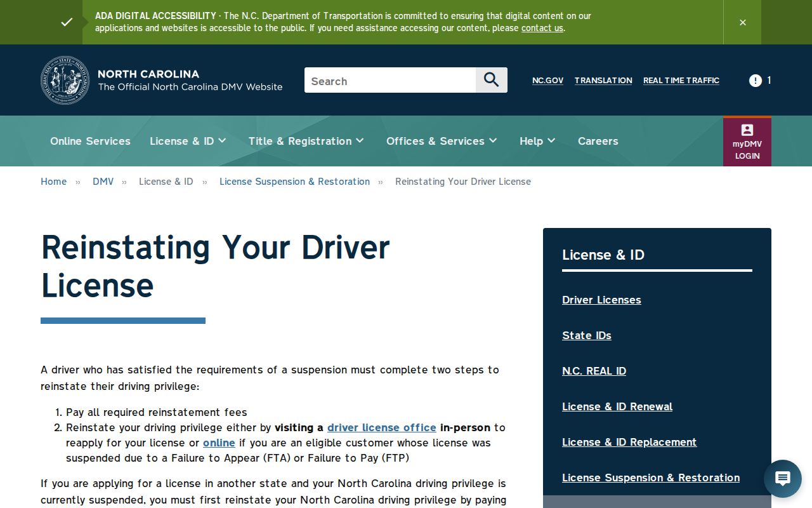The width and height of the screenshot is (812, 508).
Task: Open the alert exclamation icon
Action: pyautogui.click(x=755, y=80)
